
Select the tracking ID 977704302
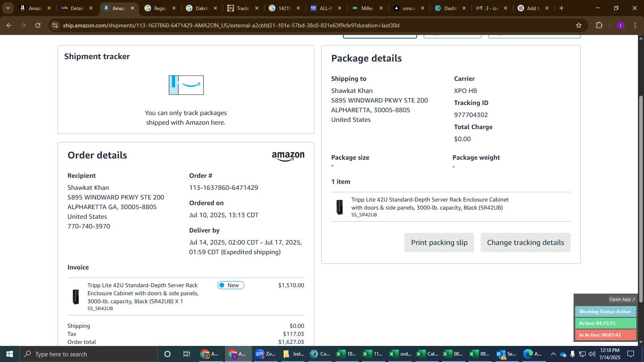pyautogui.click(x=471, y=115)
